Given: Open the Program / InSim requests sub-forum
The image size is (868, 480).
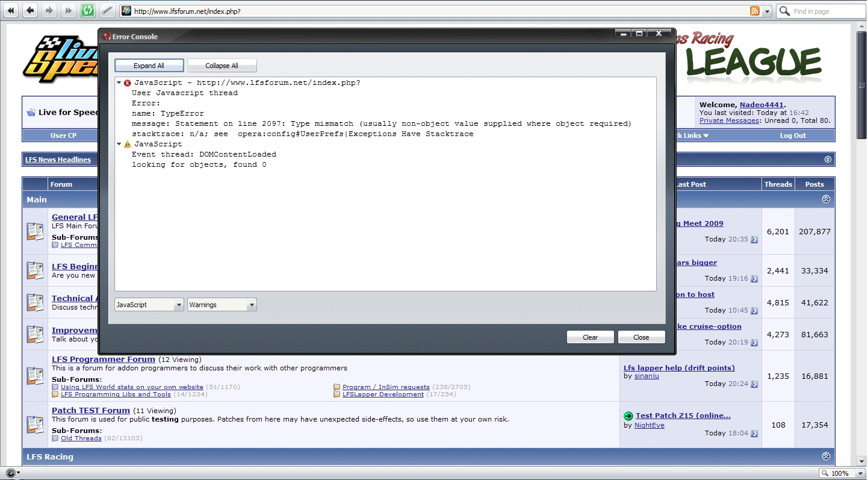Looking at the screenshot, I should (x=386, y=387).
